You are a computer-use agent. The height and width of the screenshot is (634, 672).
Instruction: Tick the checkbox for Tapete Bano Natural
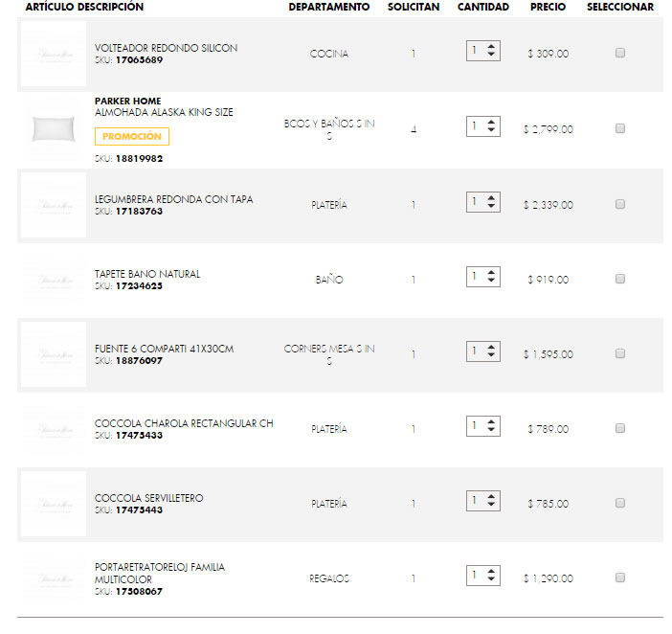[620, 279]
